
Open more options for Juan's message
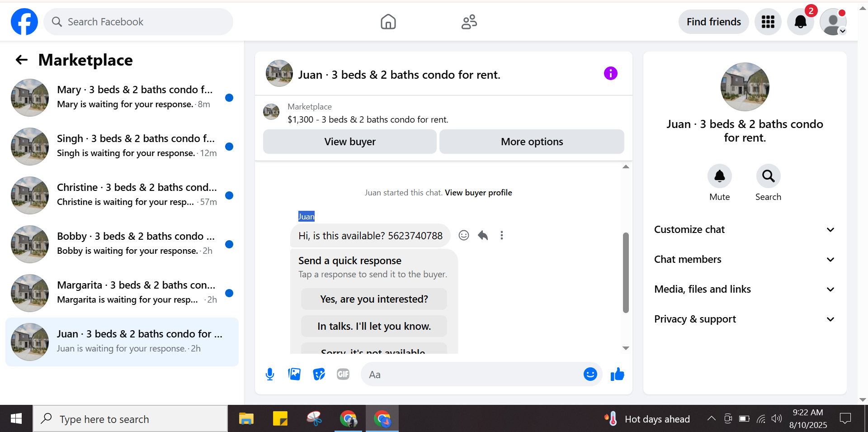point(501,235)
